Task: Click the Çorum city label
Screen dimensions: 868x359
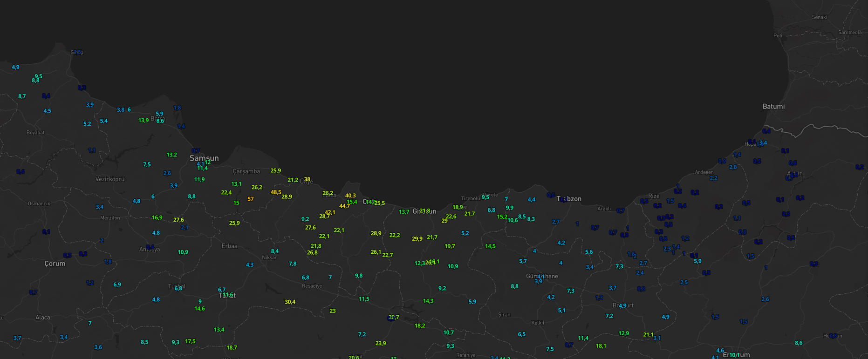Action: (55, 264)
